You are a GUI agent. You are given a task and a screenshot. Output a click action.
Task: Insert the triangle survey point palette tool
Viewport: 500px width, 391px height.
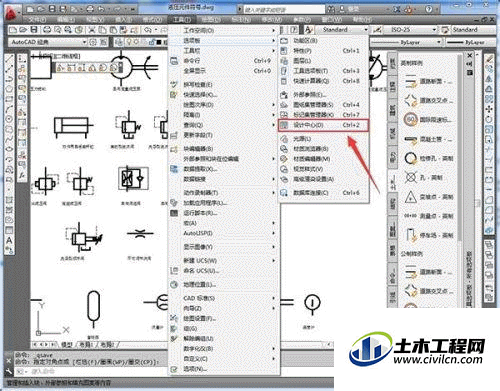coord(428,197)
